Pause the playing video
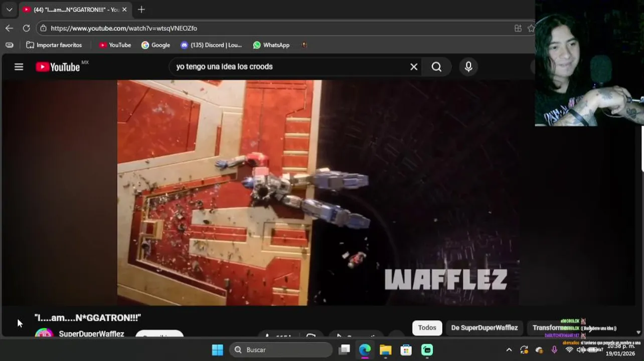 click(x=318, y=193)
